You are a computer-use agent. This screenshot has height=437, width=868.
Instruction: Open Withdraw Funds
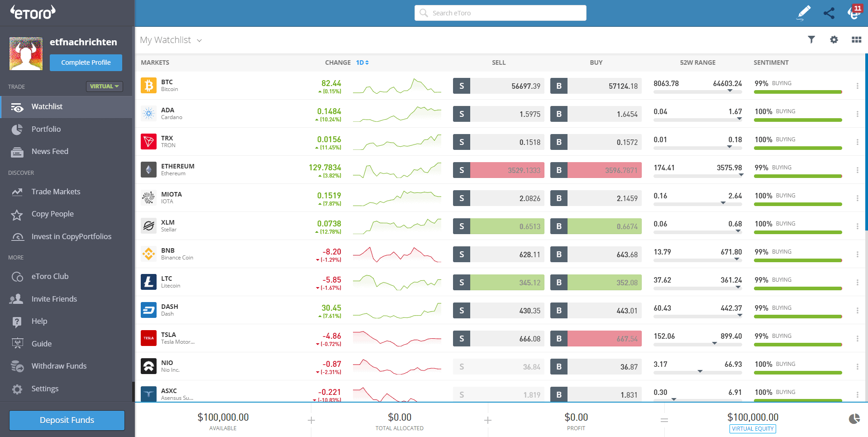pyautogui.click(x=67, y=366)
